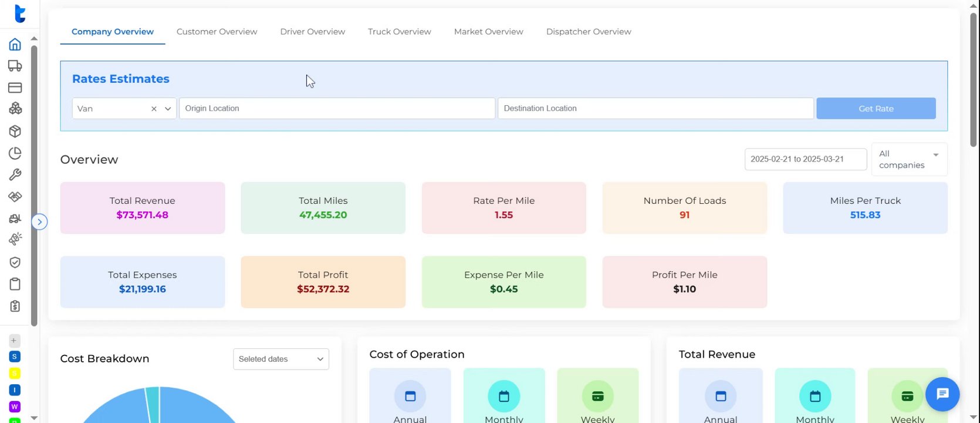Switch to Market Overview tab
Viewport: 980px width, 423px height.
coord(489,32)
